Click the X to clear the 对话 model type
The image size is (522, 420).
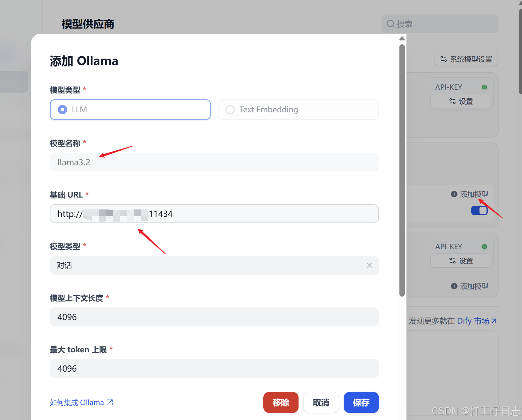[x=369, y=265]
